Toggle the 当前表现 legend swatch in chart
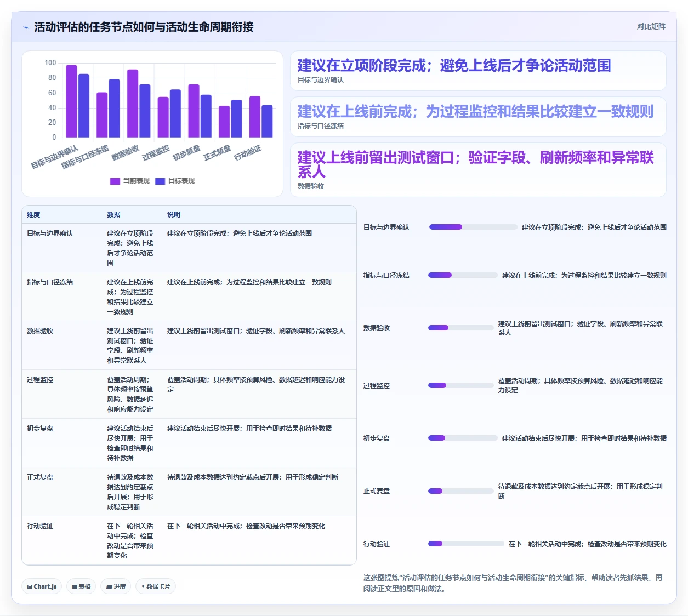This screenshot has width=688, height=616. (115, 181)
